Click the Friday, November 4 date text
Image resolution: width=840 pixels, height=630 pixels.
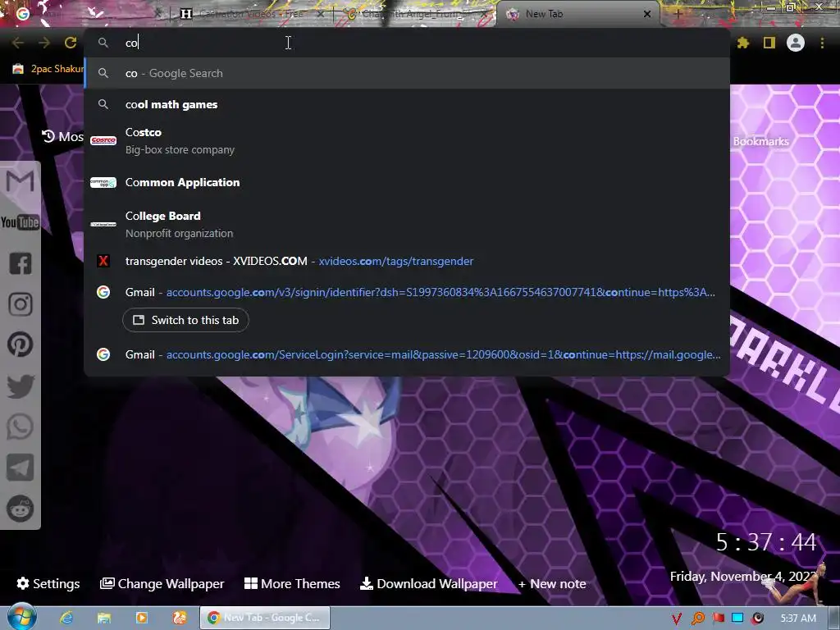point(742,577)
